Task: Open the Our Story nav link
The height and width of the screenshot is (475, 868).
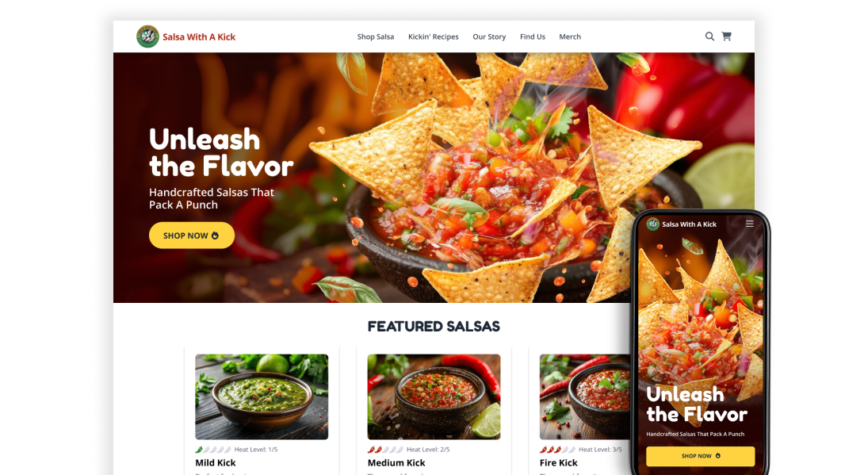Action: pos(489,36)
